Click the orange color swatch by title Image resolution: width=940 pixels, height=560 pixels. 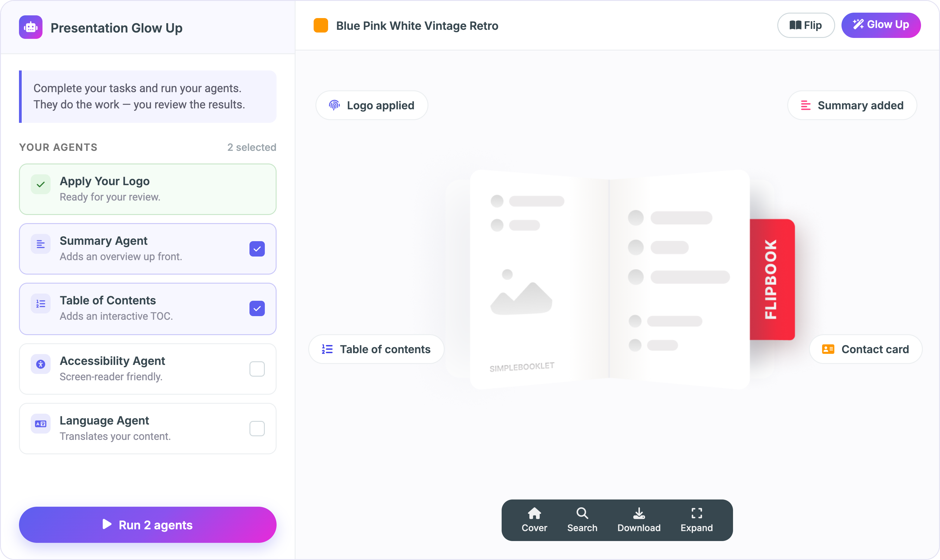tap(321, 25)
